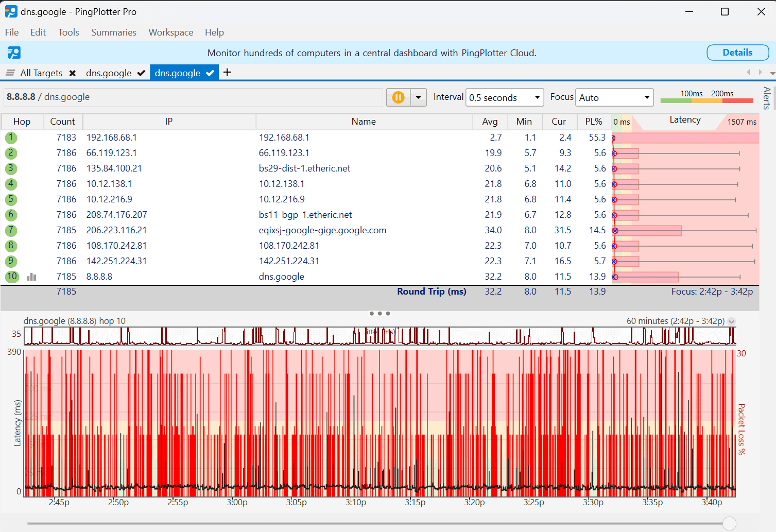The image size is (776, 532).
Task: Click the PL% column header
Action: [x=594, y=122]
